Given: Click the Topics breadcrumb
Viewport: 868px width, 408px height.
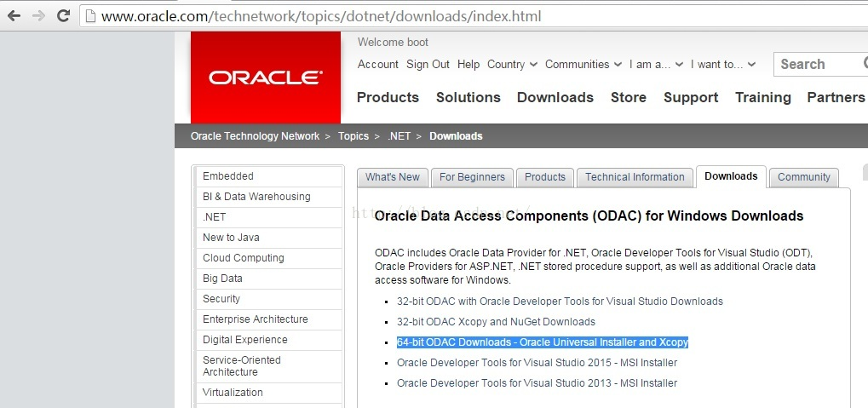Looking at the screenshot, I should [x=354, y=136].
